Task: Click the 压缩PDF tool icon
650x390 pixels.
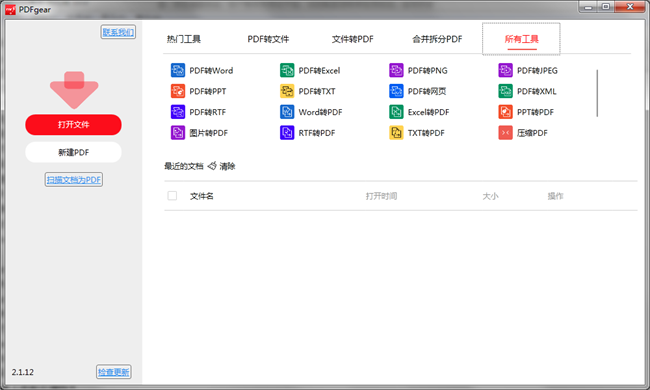Action: point(505,133)
